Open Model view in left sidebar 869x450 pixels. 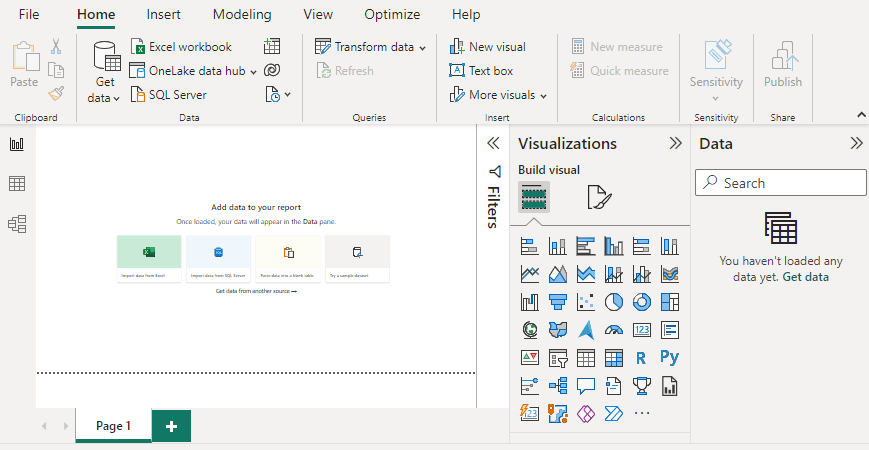(x=17, y=224)
